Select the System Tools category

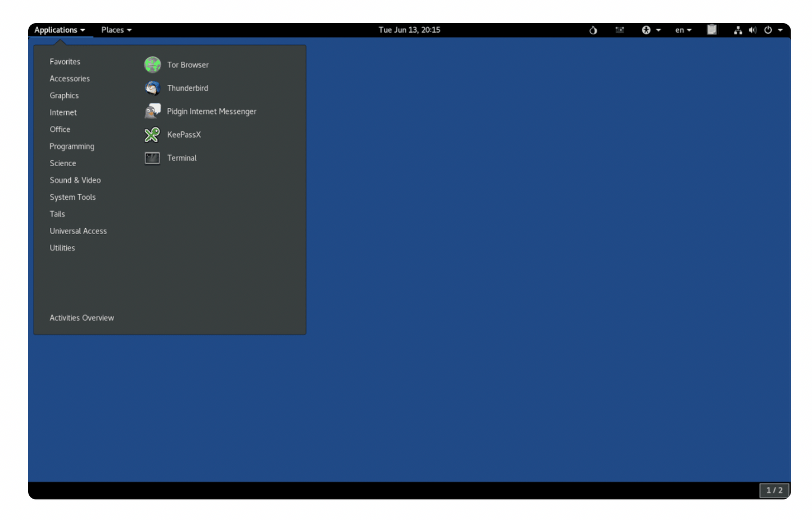[x=72, y=197]
